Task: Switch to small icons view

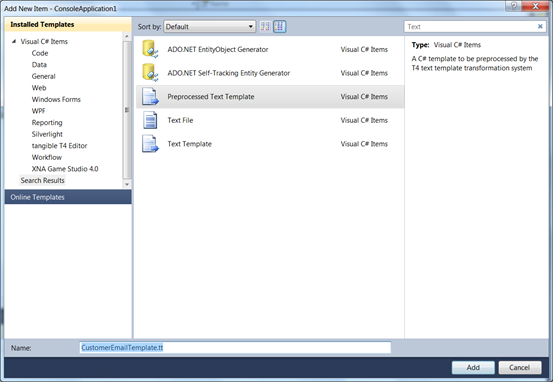Action: click(x=265, y=26)
